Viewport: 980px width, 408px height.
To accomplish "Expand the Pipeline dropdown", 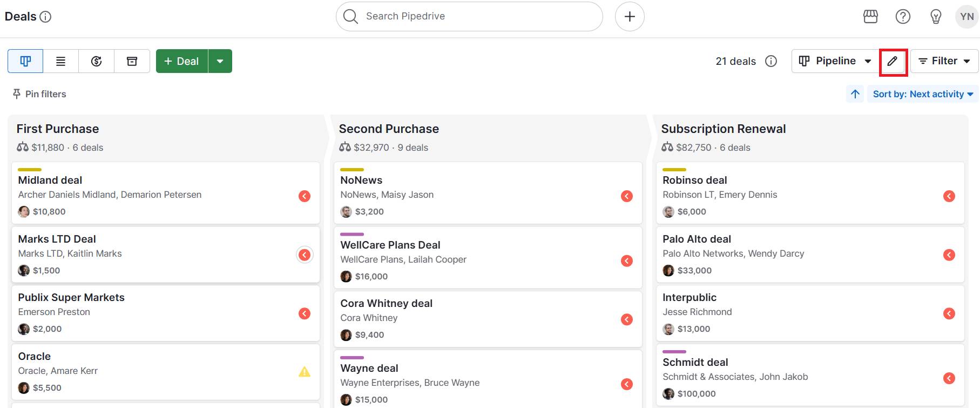I will point(835,61).
